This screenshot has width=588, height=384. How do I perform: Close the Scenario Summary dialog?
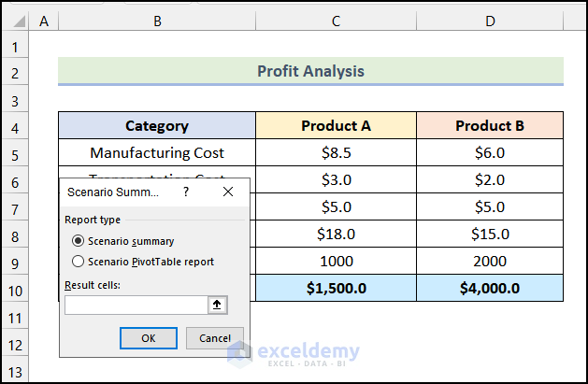click(x=227, y=192)
